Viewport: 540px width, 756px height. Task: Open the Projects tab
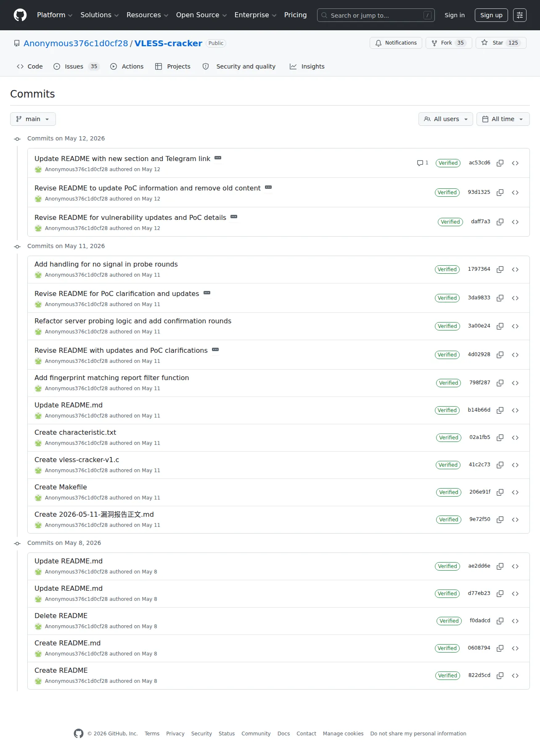tap(173, 66)
